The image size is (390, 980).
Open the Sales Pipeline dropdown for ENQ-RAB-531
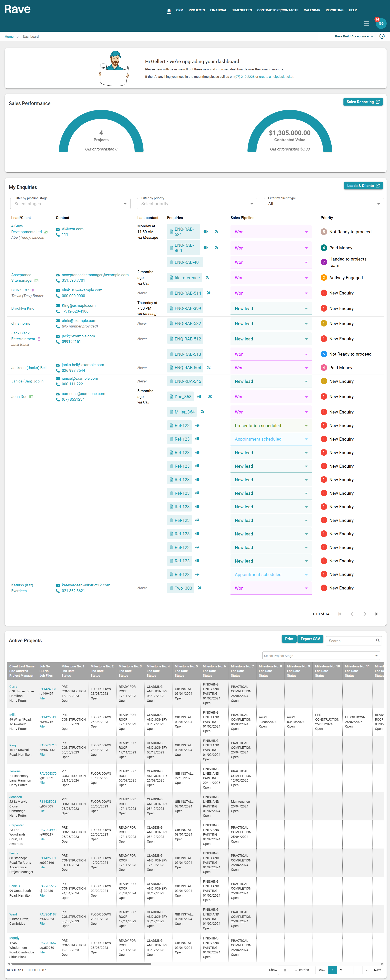point(271,232)
